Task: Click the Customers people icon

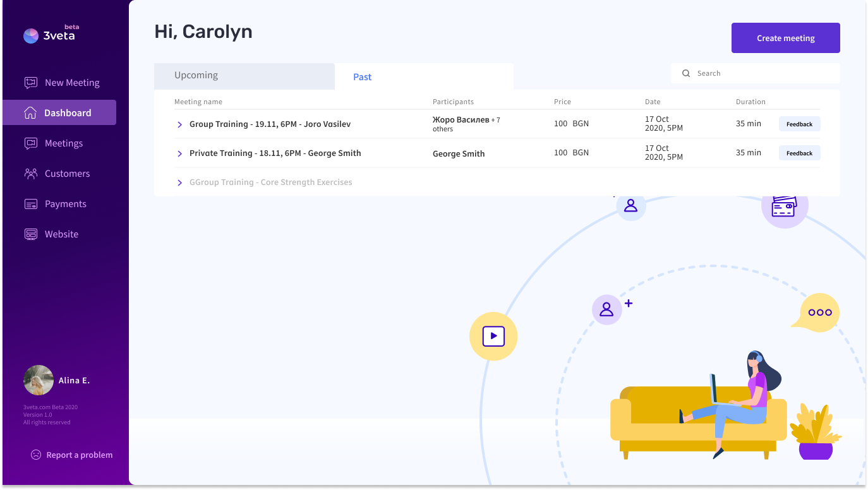Action: point(31,174)
